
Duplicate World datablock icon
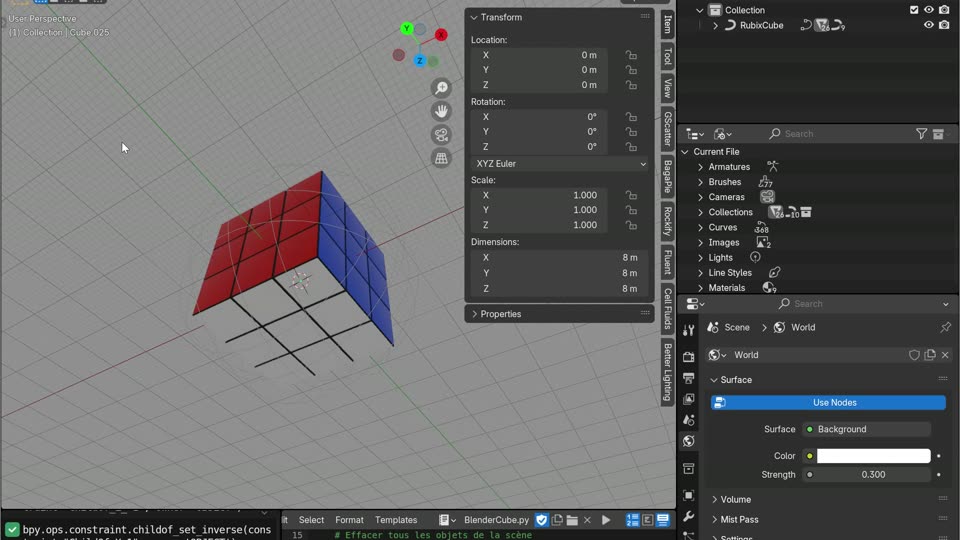tap(930, 355)
